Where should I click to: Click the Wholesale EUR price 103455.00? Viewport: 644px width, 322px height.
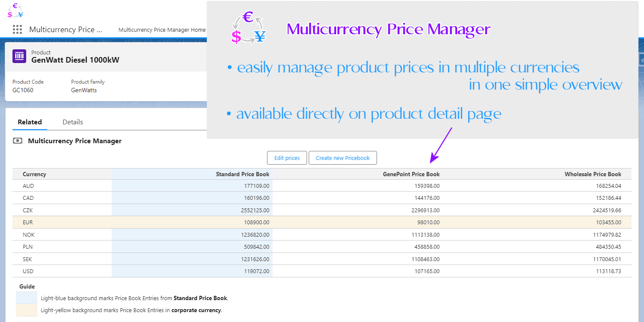pyautogui.click(x=608, y=223)
